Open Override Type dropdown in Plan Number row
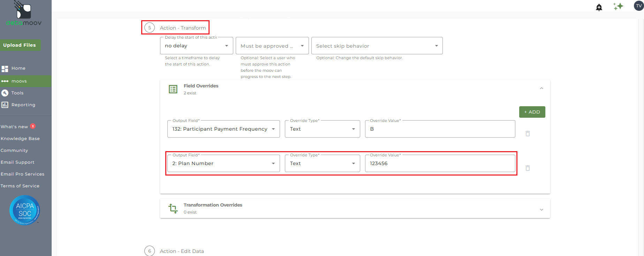This screenshot has height=256, width=644. [x=323, y=163]
